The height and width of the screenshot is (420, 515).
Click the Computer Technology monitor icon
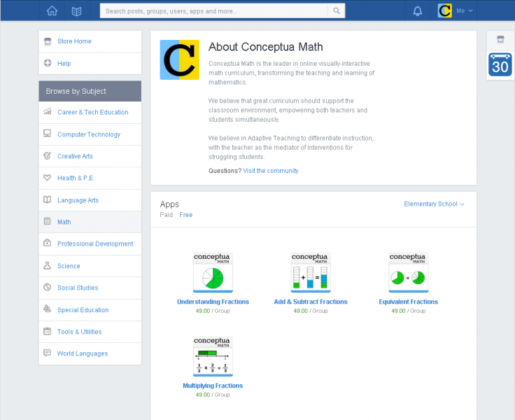pyautogui.click(x=48, y=134)
